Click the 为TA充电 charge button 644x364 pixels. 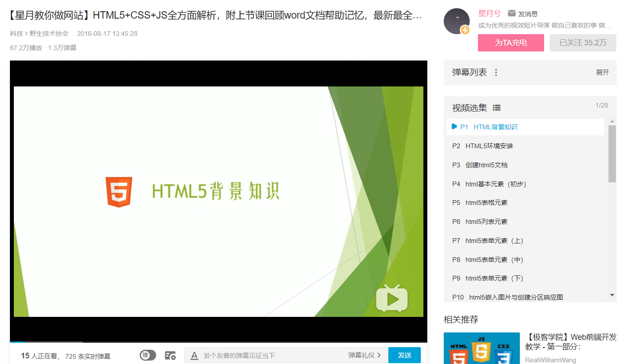pos(511,43)
